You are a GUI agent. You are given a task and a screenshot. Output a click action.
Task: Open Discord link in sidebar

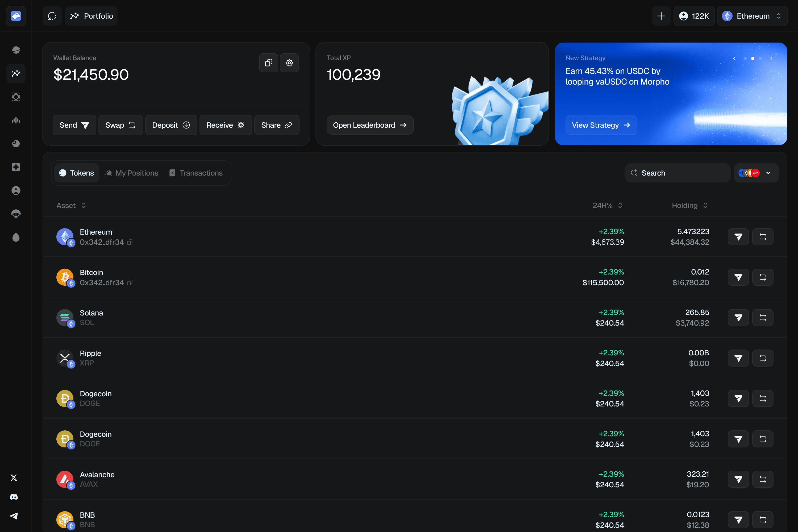(x=14, y=497)
